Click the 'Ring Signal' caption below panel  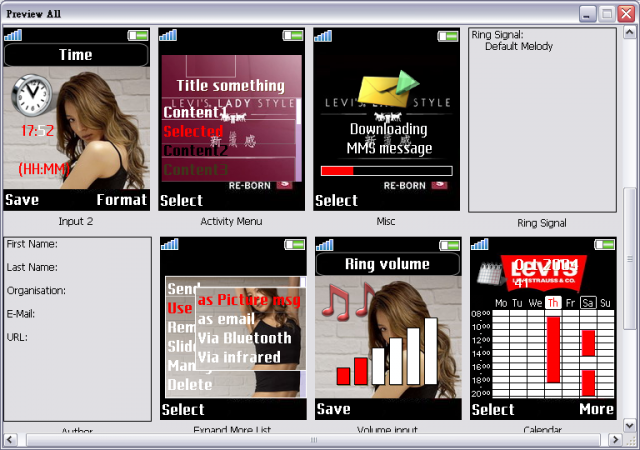click(542, 223)
